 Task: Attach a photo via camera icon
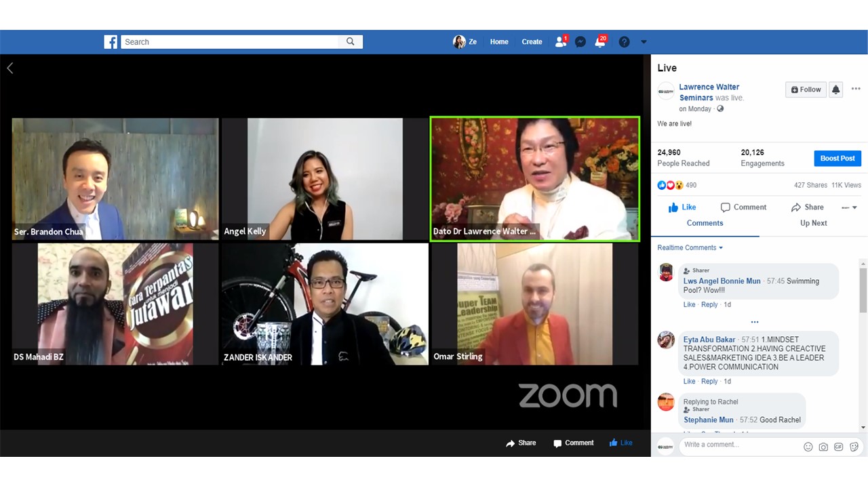pyautogui.click(x=823, y=447)
